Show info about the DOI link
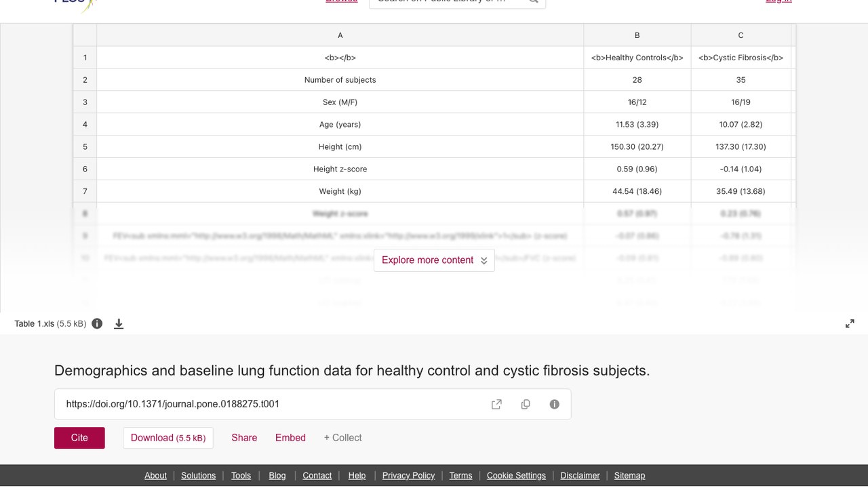The height and width of the screenshot is (488, 868). point(555,404)
